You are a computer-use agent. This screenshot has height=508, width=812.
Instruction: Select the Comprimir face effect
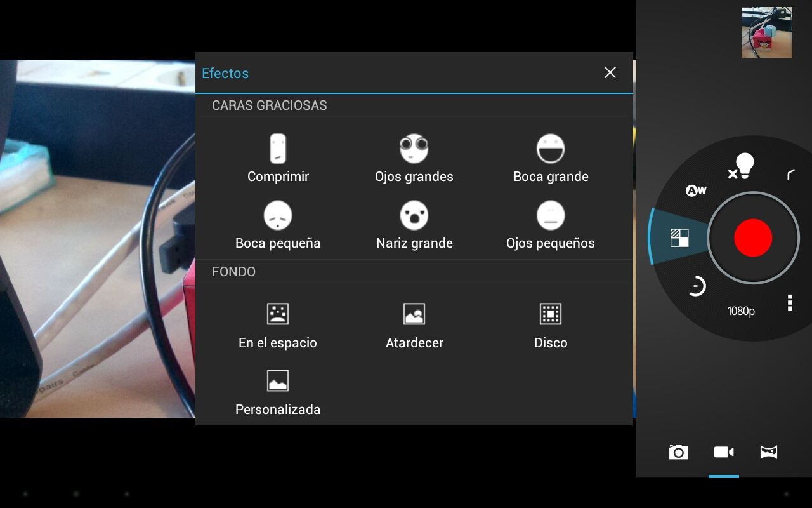[x=278, y=159]
